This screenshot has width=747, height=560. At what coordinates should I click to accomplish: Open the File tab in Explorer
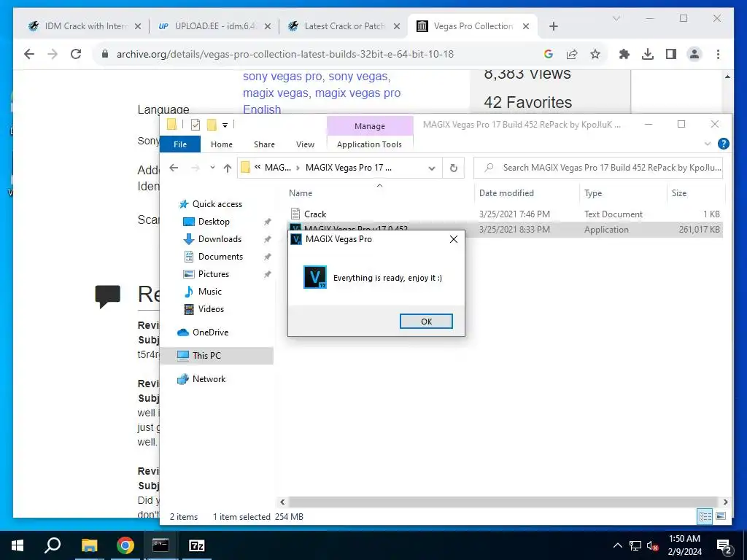[x=180, y=144]
